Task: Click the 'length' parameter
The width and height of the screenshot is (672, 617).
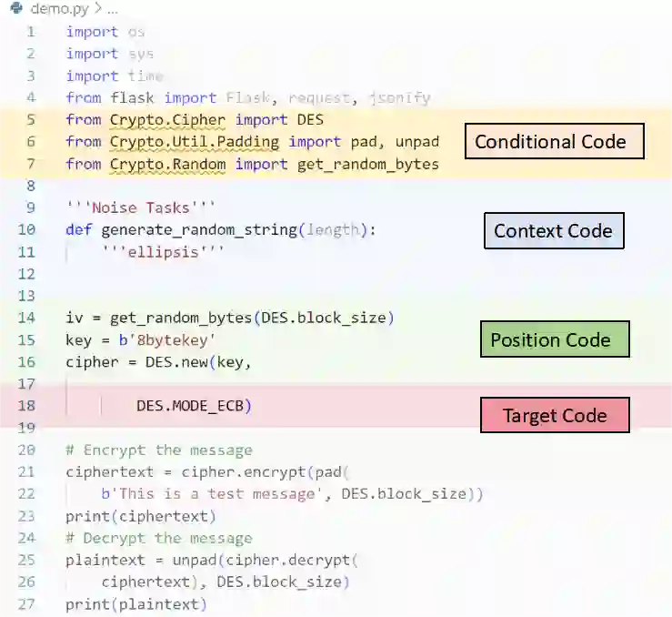Action: point(333,230)
